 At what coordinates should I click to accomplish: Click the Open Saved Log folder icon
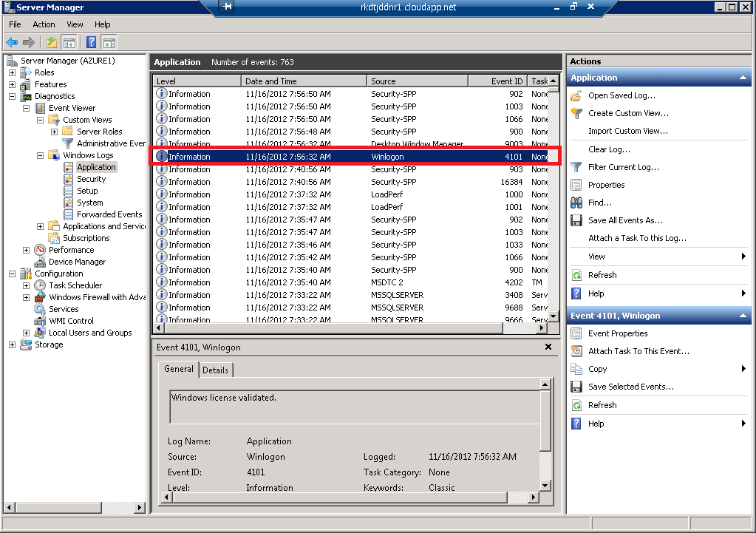tap(576, 95)
